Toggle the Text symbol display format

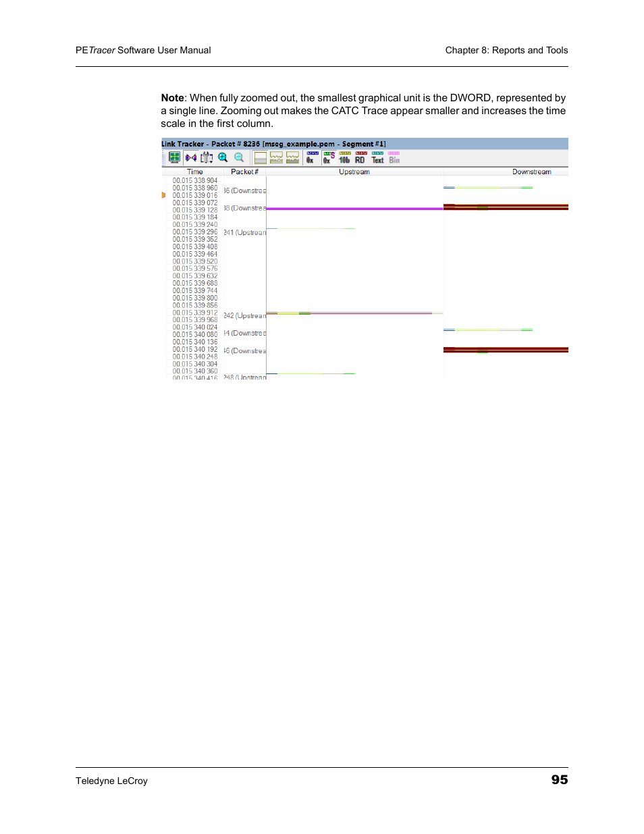coord(378,158)
